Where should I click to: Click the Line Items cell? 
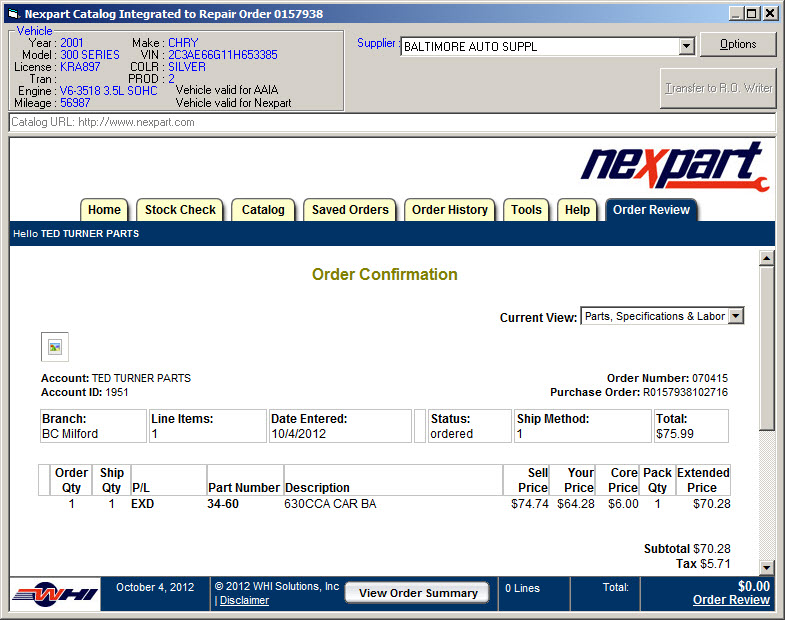[x=208, y=426]
